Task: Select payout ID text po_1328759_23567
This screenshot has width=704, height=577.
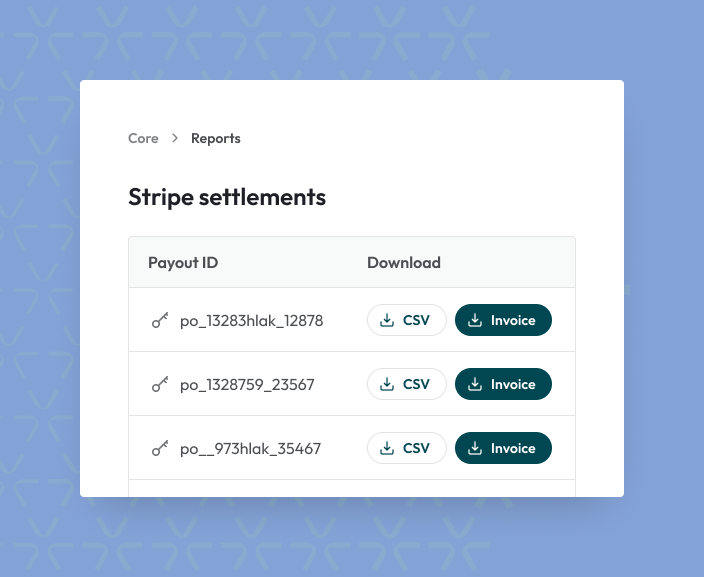Action: pyautogui.click(x=247, y=385)
